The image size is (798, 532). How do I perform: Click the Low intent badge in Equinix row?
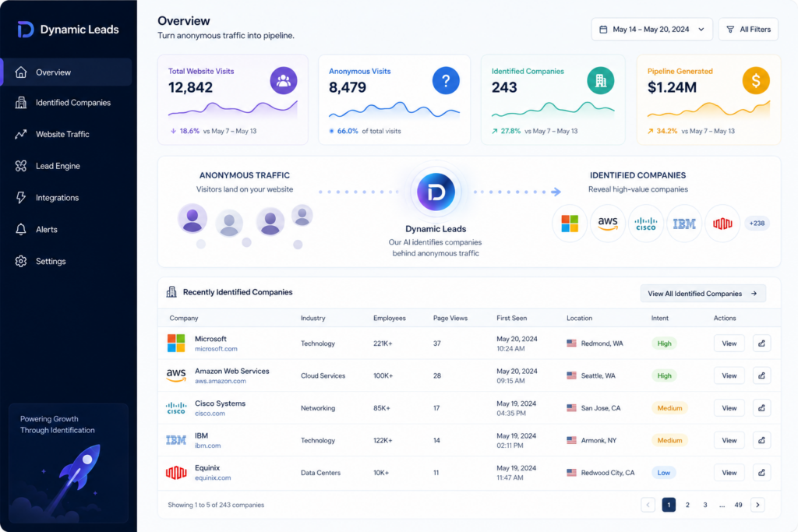click(x=664, y=473)
